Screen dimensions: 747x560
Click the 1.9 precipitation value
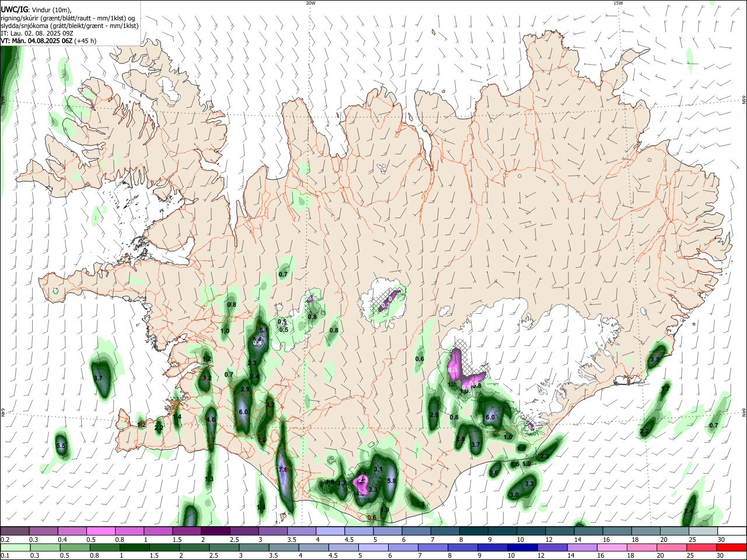pos(385,510)
